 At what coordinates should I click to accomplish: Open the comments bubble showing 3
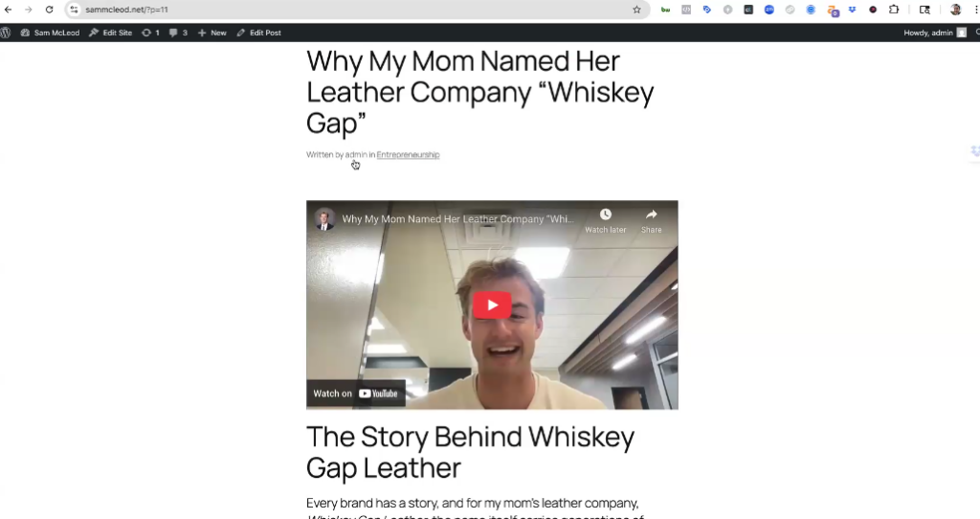point(178,33)
